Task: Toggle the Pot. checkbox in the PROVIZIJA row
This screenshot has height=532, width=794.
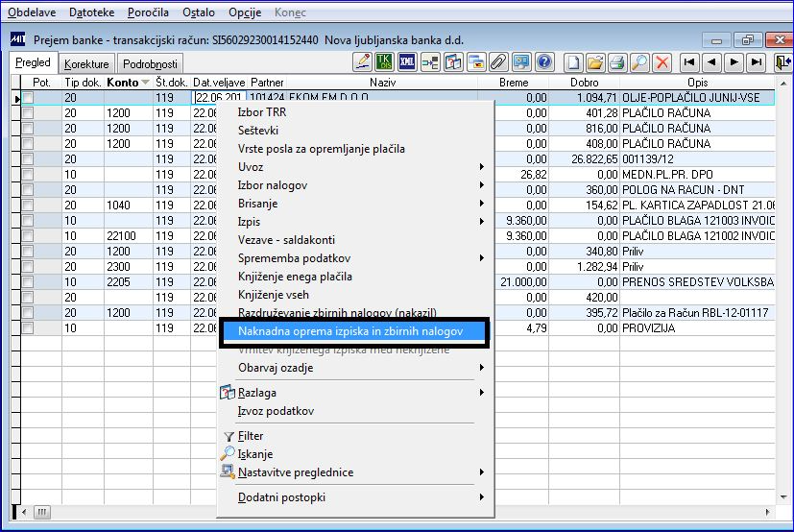Action: tap(28, 327)
